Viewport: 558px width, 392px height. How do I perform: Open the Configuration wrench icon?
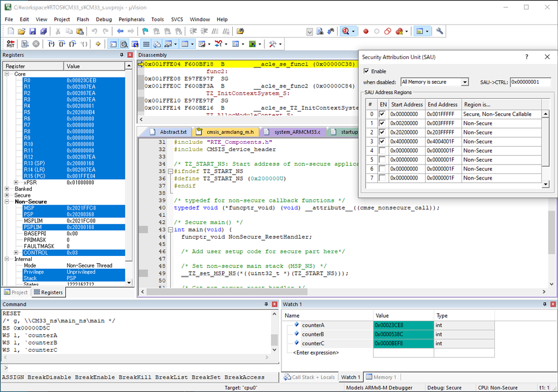click(x=440, y=31)
